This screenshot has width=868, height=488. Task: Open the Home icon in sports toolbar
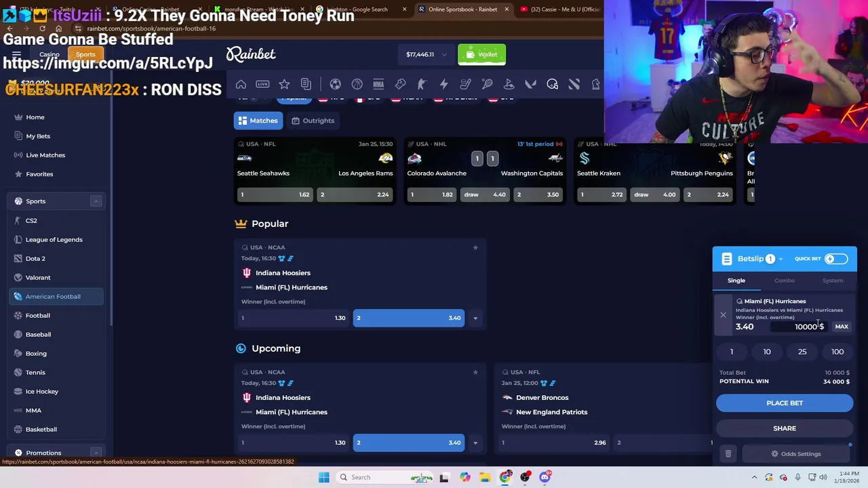pyautogui.click(x=241, y=84)
